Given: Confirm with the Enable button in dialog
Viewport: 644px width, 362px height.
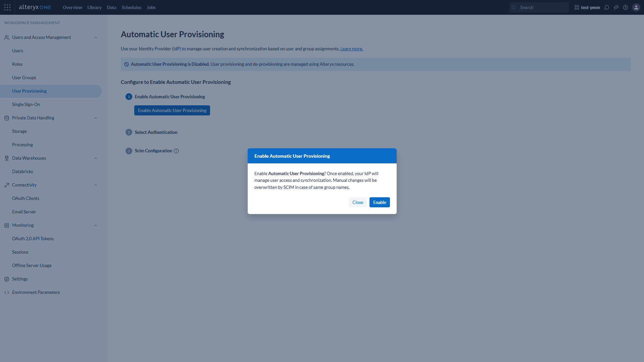Looking at the screenshot, I should tap(380, 202).
